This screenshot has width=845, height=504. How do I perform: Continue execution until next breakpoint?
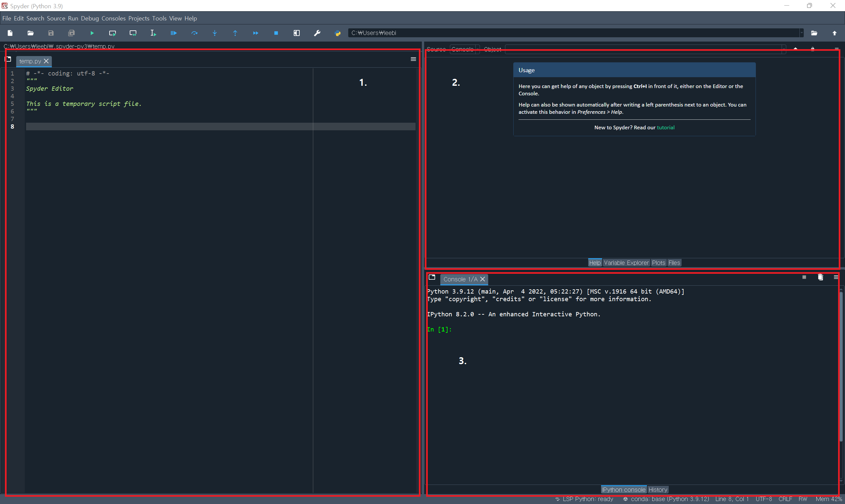pos(255,33)
